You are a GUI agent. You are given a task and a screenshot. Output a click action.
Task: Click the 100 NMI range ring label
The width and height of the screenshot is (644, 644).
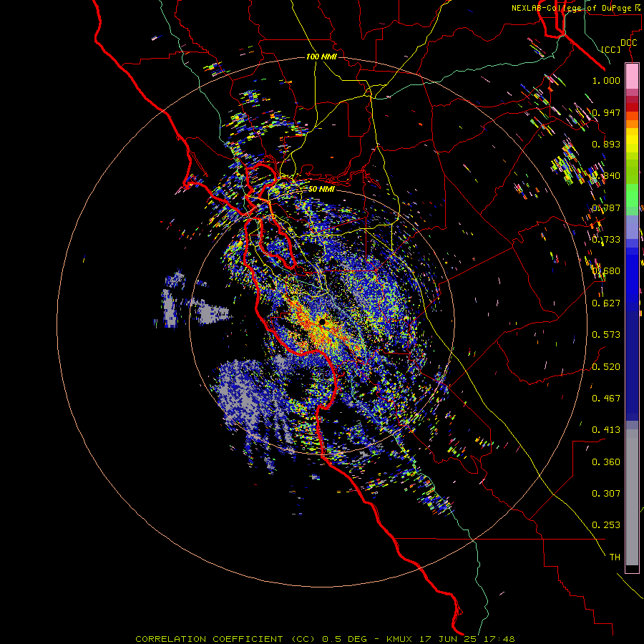[321, 57]
